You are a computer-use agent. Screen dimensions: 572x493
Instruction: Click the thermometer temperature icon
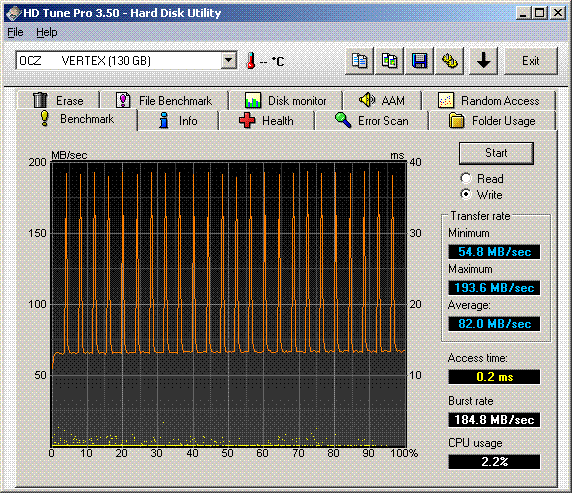(251, 61)
